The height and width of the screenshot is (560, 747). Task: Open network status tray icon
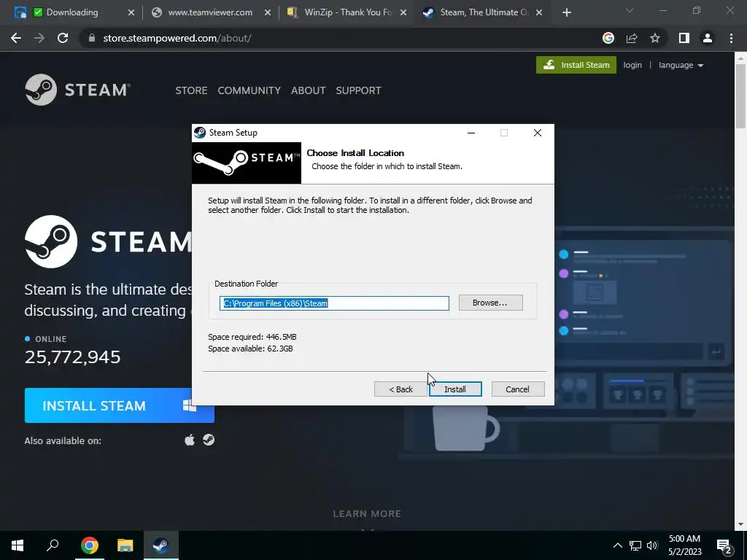[635, 545]
